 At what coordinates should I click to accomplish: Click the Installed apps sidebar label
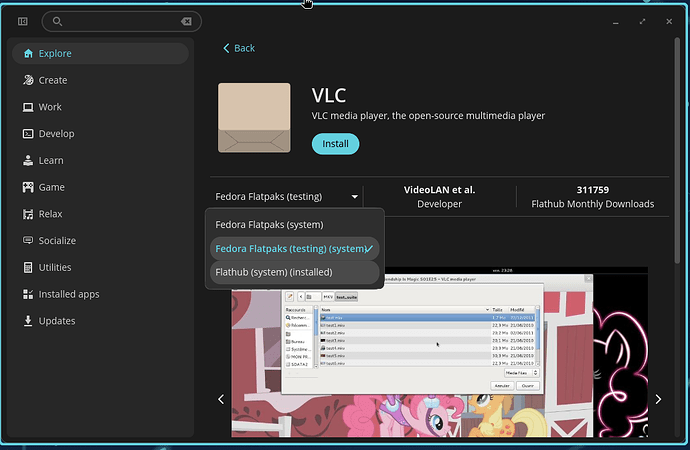tap(69, 294)
